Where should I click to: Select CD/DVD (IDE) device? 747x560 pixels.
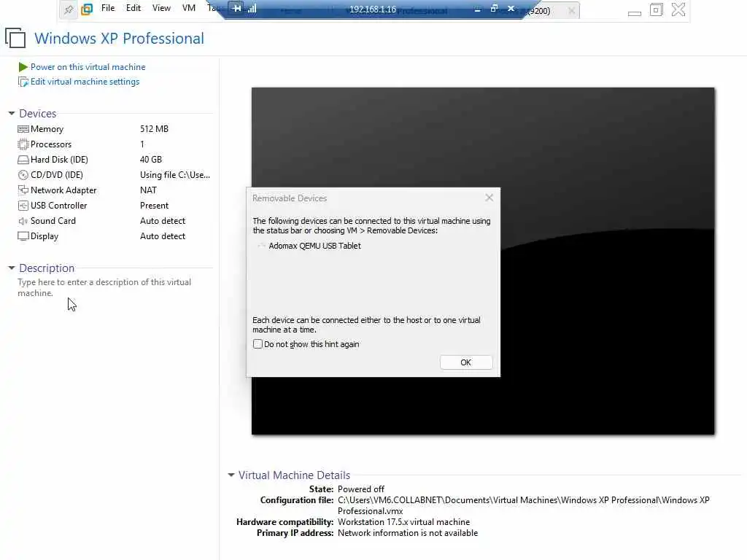[x=115, y=175]
